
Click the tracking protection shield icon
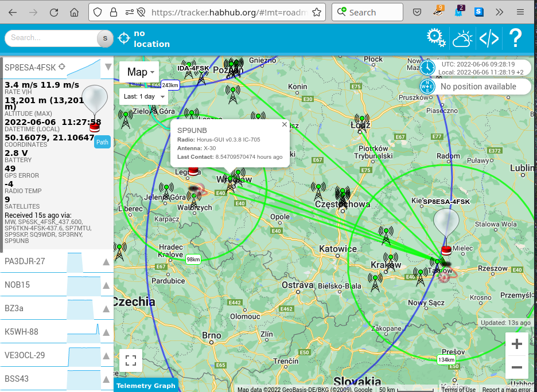98,13
